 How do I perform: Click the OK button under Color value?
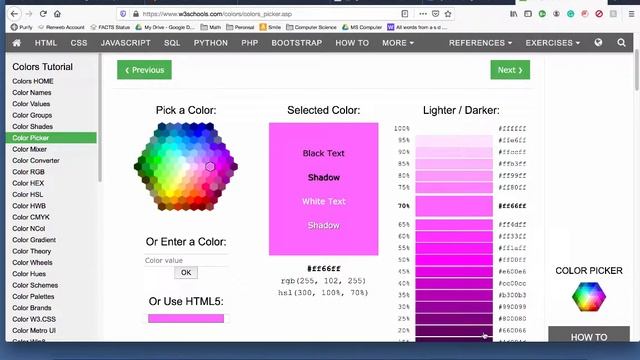(186, 273)
